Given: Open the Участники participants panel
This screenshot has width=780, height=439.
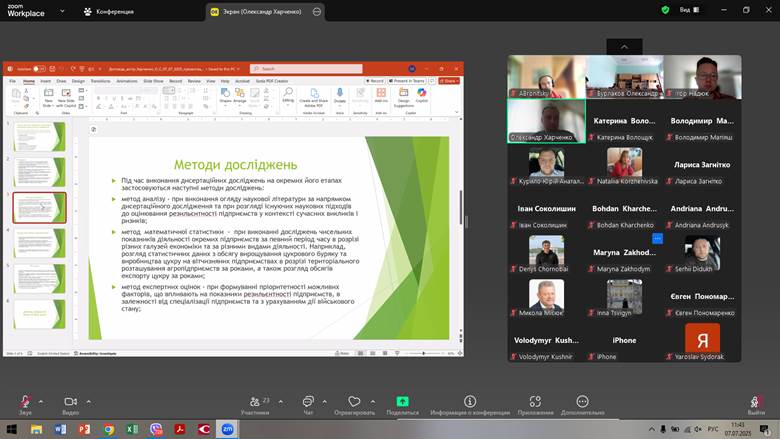Looking at the screenshot, I should coord(255,401).
